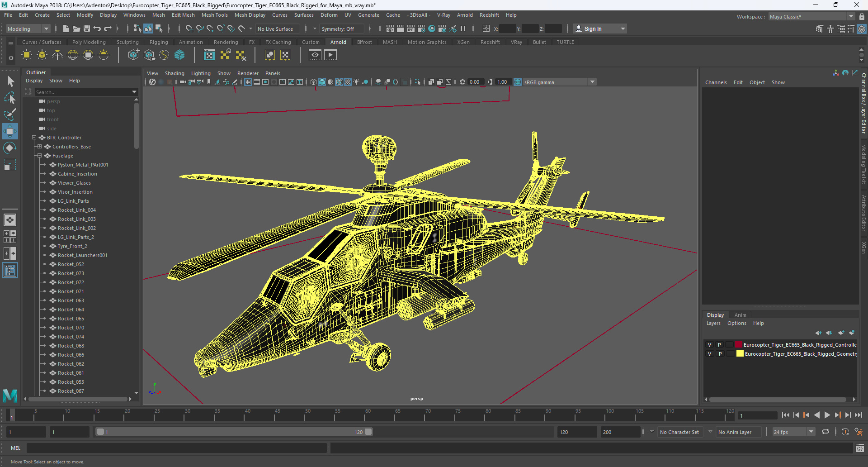Viewport: 868px width, 467px height.
Task: Open the 24 fps frame rate dropdown
Action: 793,432
